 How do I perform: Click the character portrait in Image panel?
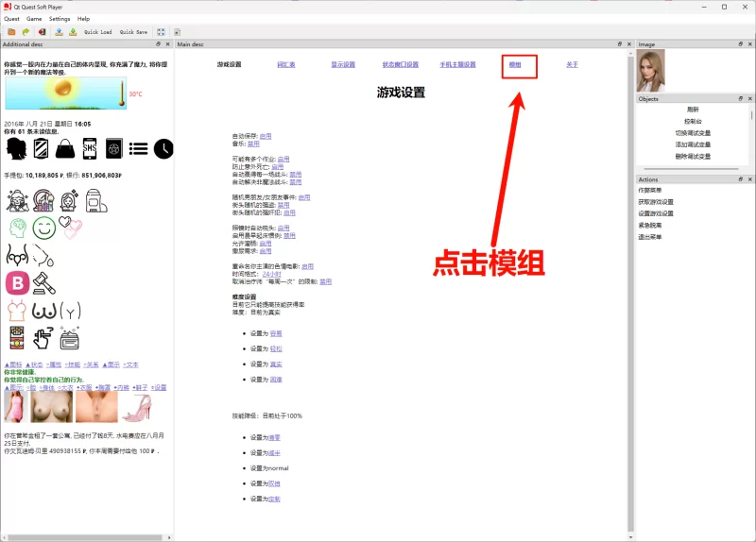651,70
